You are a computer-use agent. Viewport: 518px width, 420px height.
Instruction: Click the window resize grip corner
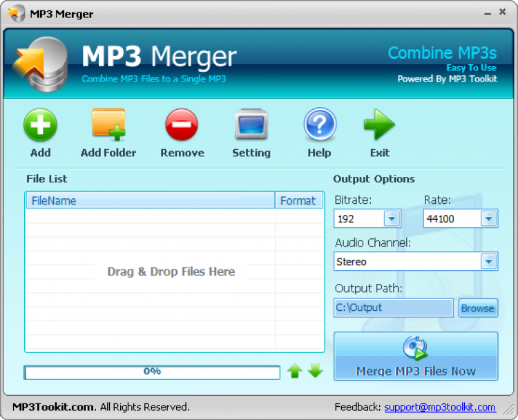[x=508, y=410]
